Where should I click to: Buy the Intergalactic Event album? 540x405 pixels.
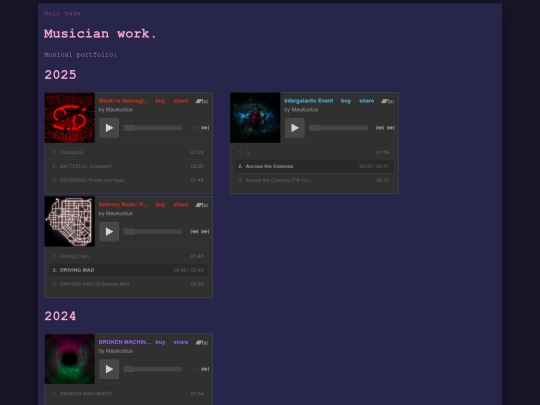tap(346, 101)
